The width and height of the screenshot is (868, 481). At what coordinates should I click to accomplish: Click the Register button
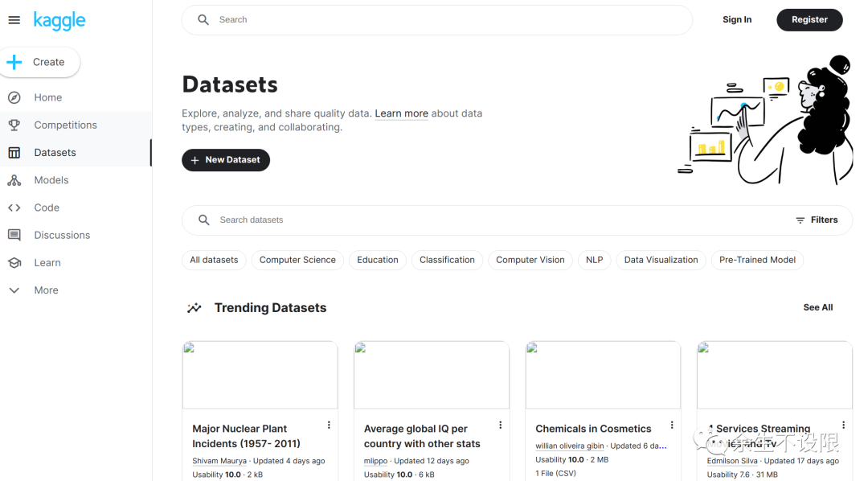[809, 20]
